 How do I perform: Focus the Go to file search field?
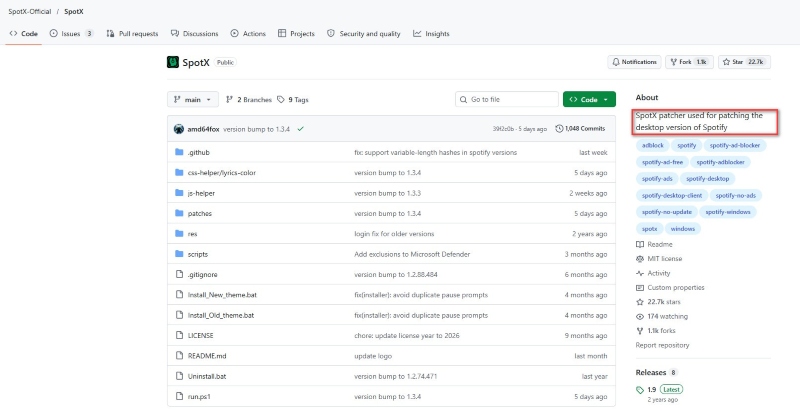(x=507, y=99)
